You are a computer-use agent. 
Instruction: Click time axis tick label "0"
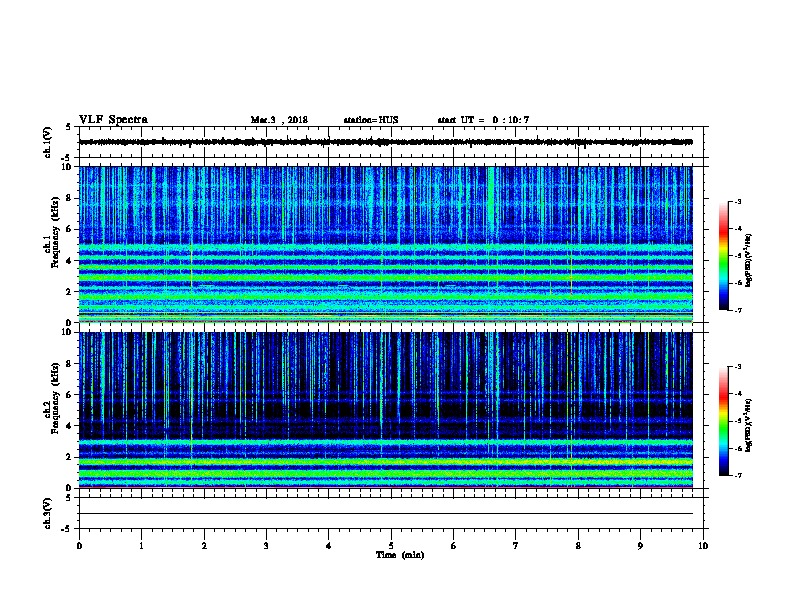pos(79,546)
